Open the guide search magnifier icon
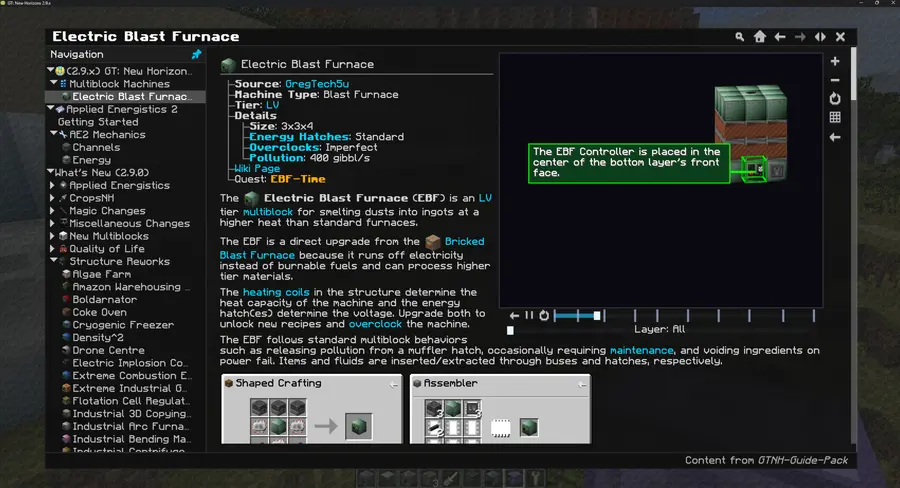 739,37
